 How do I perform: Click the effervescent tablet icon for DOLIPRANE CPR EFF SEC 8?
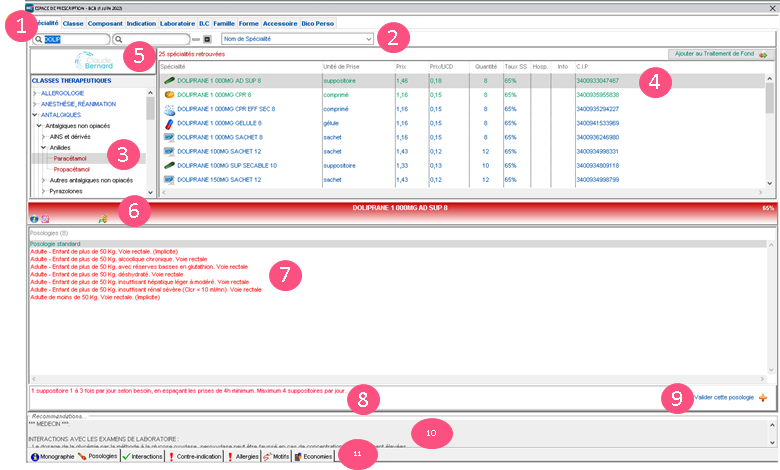(168, 108)
